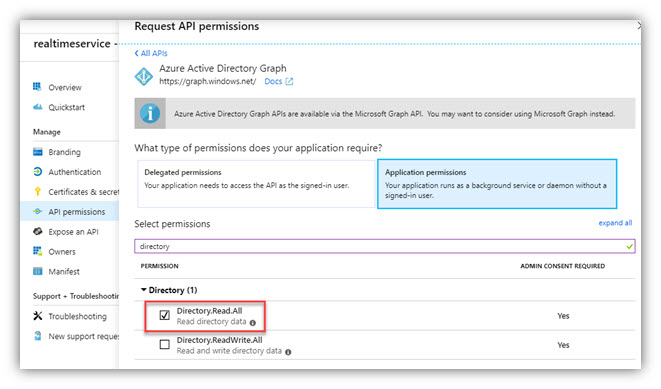The height and width of the screenshot is (389, 661).
Task: Open Troubleshooting under Support
Action: coord(78,316)
